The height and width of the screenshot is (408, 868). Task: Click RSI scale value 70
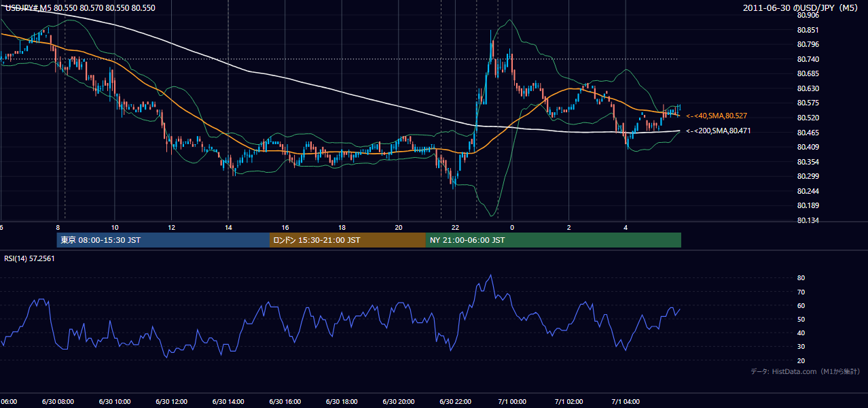801,292
